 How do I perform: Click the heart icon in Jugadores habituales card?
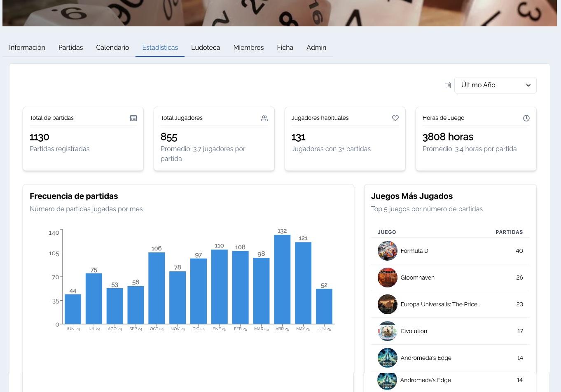point(395,118)
